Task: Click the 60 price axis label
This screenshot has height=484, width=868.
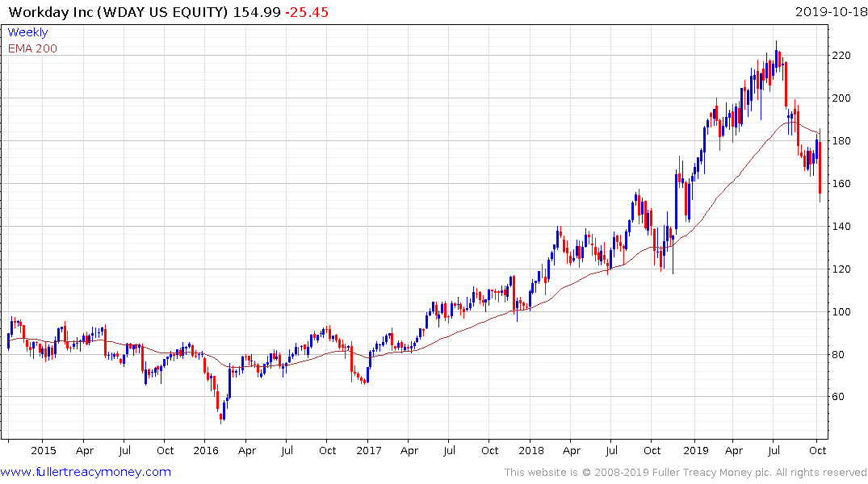Action: tap(838, 397)
